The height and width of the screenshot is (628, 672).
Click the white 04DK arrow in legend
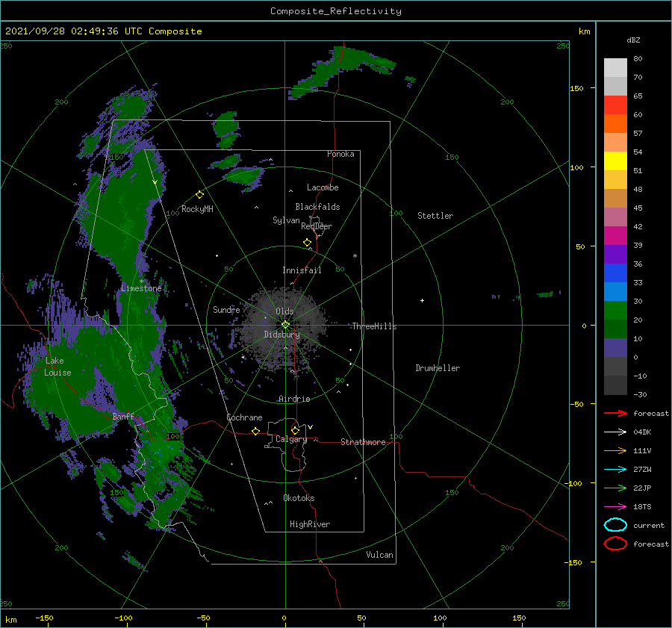[x=615, y=432]
